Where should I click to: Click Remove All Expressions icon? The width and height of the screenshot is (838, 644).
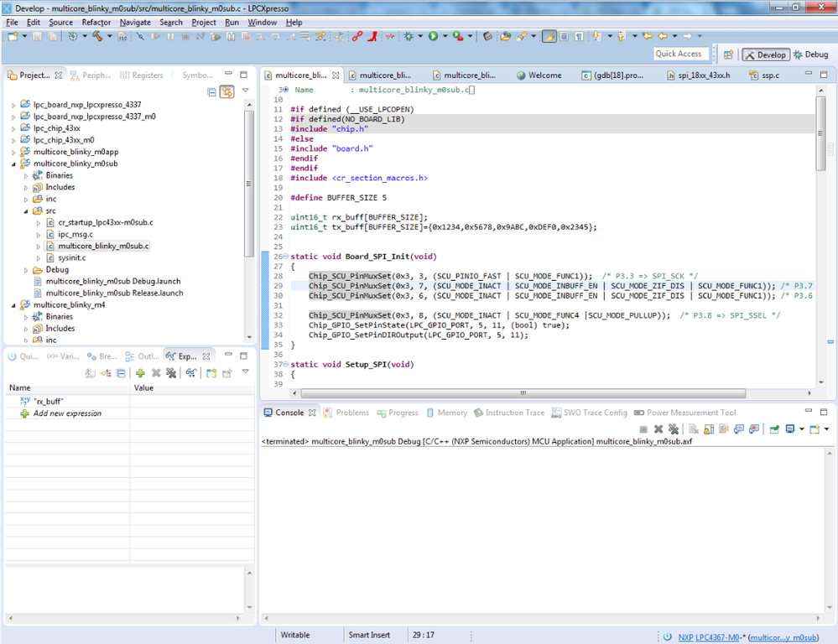tap(171, 373)
